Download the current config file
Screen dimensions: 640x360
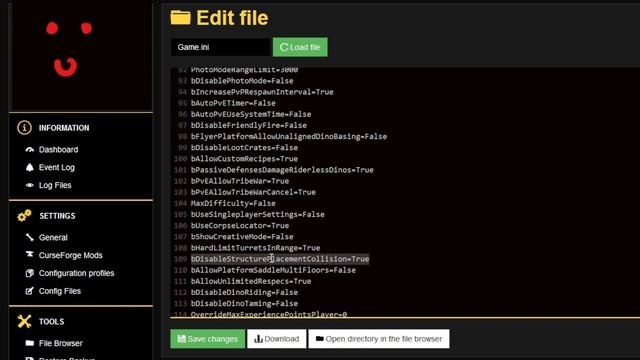(276, 339)
